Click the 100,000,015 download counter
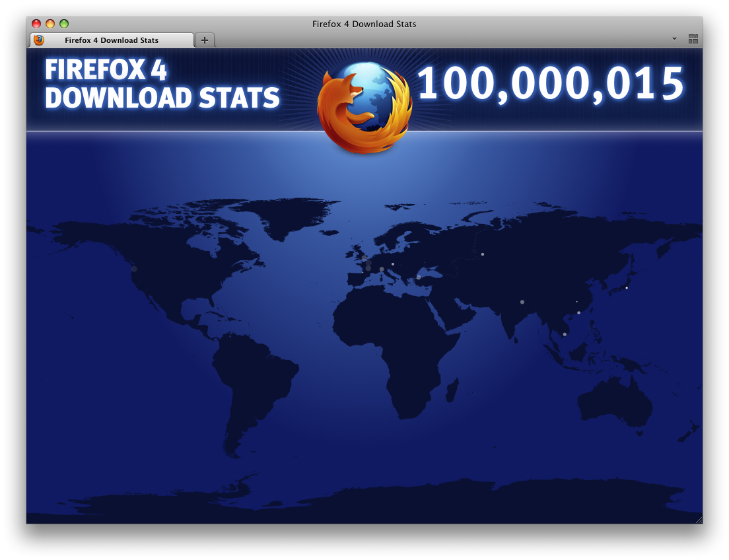 (x=551, y=84)
